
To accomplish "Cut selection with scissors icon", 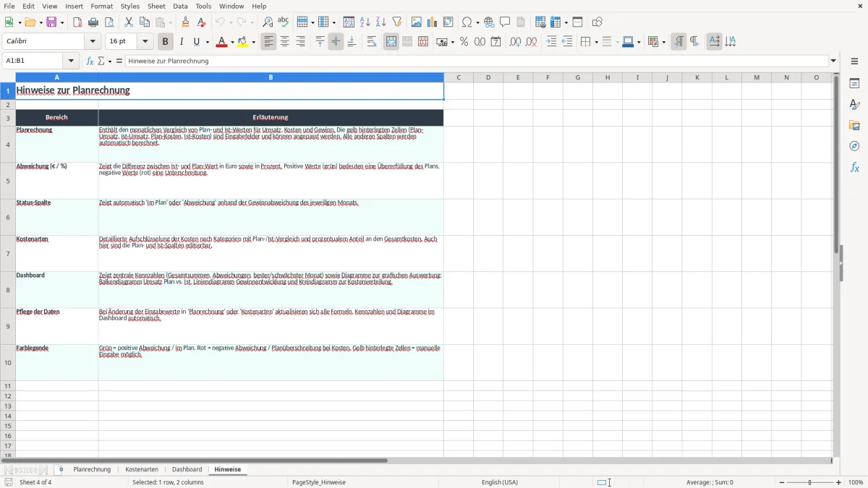I will (129, 22).
